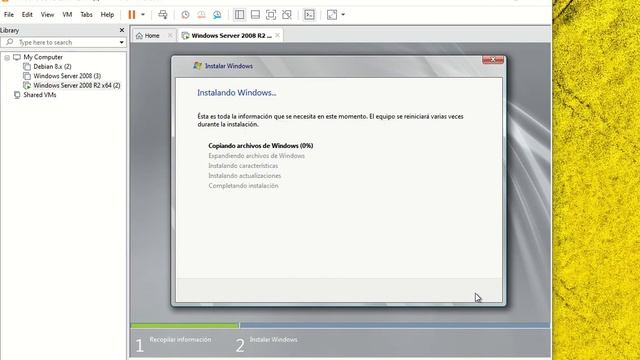Click the 'Instalando Windows...' heading
Image resolution: width=640 pixels, height=360 pixels.
tap(237, 93)
